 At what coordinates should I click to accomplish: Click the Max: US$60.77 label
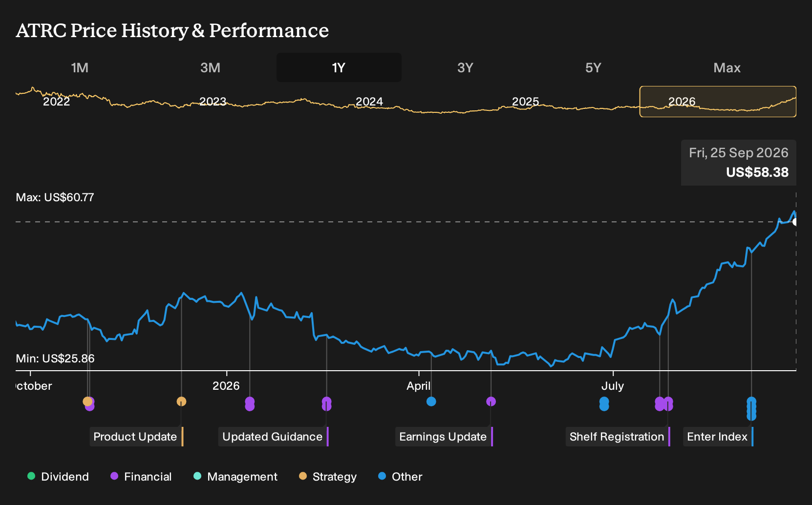pos(55,197)
